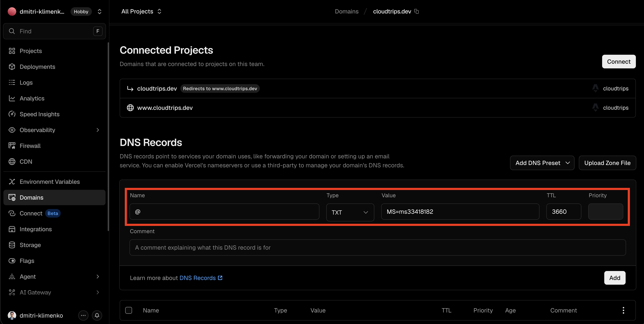Open the cloudtrips.dev connected domain row

click(378, 88)
